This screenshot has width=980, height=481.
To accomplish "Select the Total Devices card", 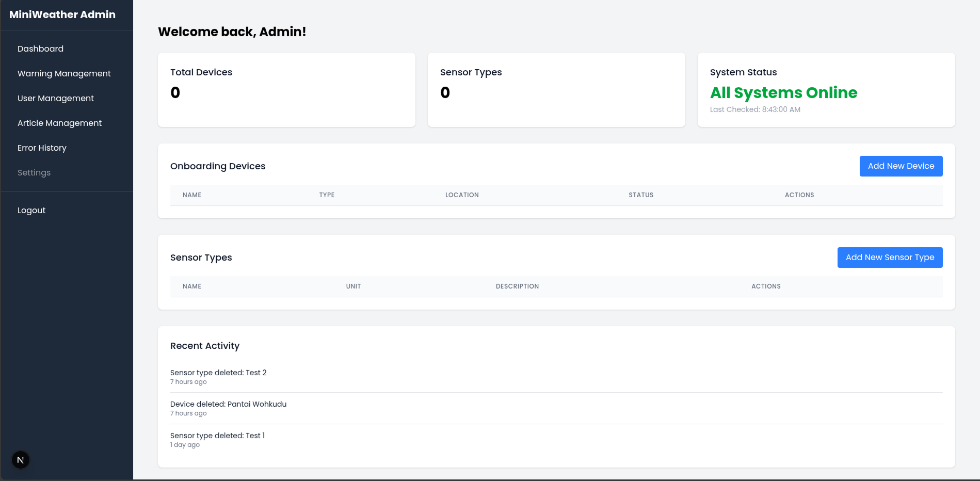I will (286, 90).
